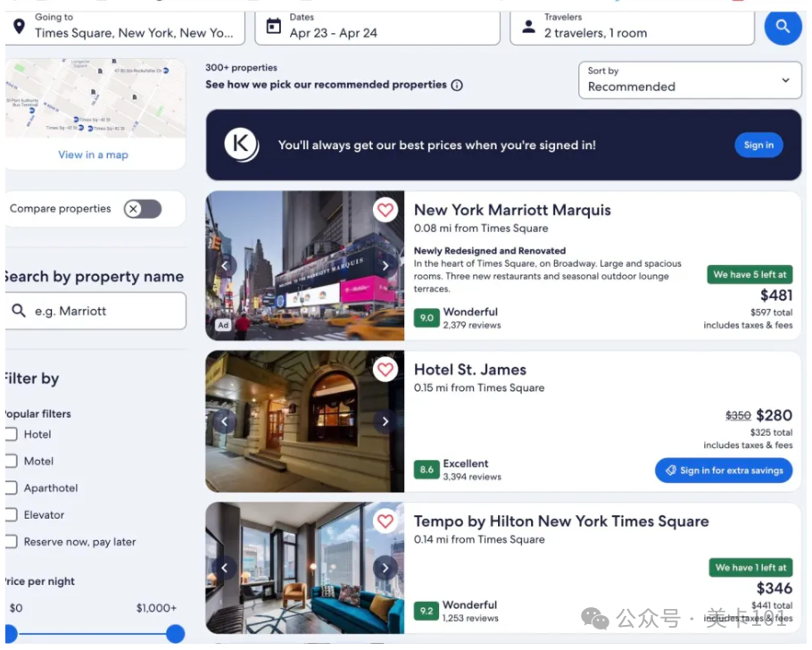
Task: Click the We have 1 left at badge
Action: coord(751,568)
